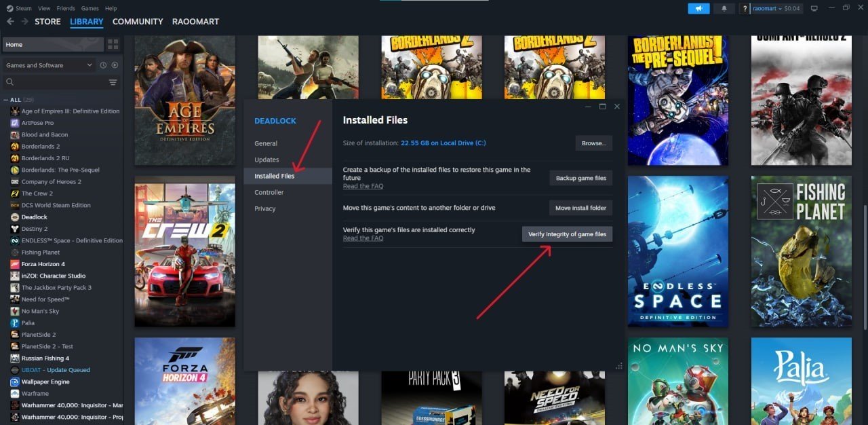Open The Crew 2 cover thumbnail
The image size is (868, 425).
pyautogui.click(x=185, y=251)
